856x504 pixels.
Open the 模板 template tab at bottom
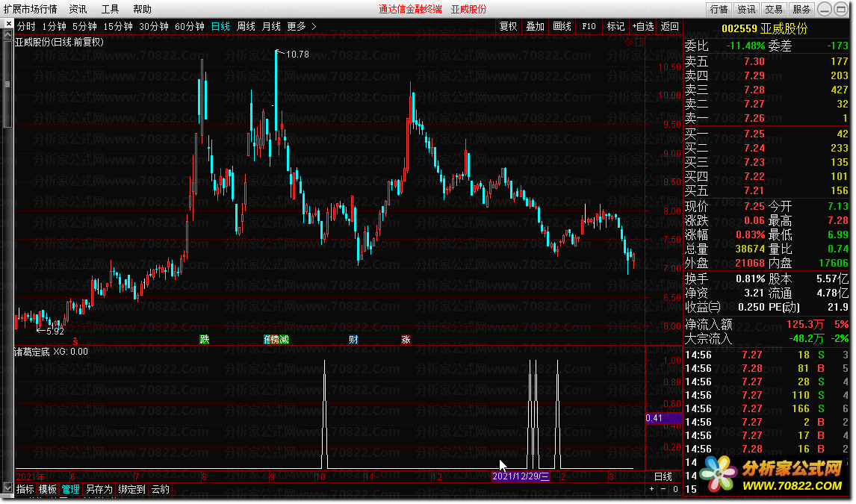48,489
